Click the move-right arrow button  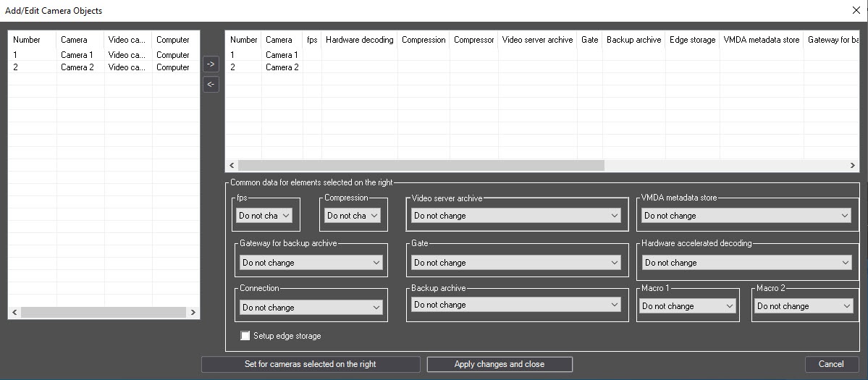[211, 64]
